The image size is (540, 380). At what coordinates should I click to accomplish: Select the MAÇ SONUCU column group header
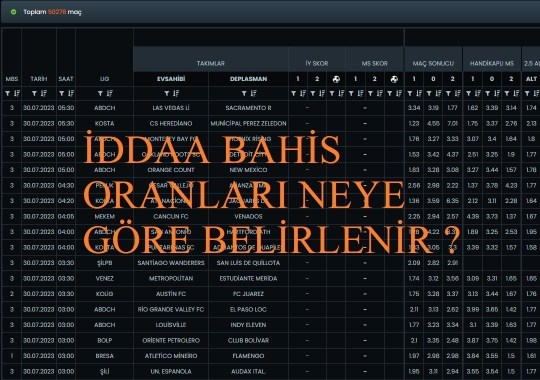[x=433, y=63]
